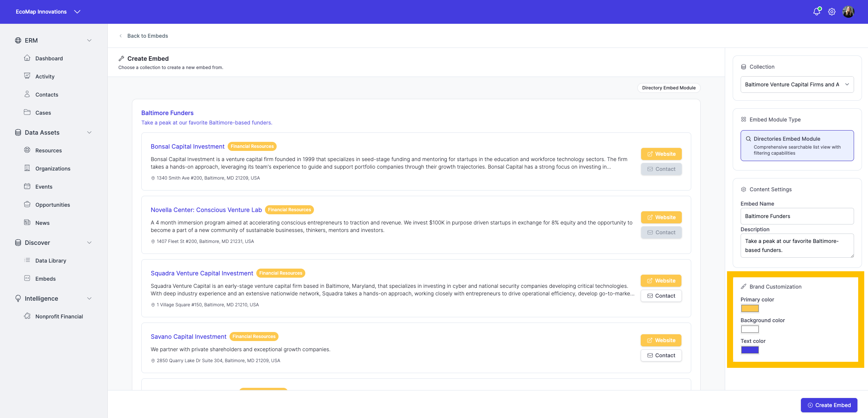Open the notifications bell icon
The image size is (868, 418).
[x=817, y=12]
